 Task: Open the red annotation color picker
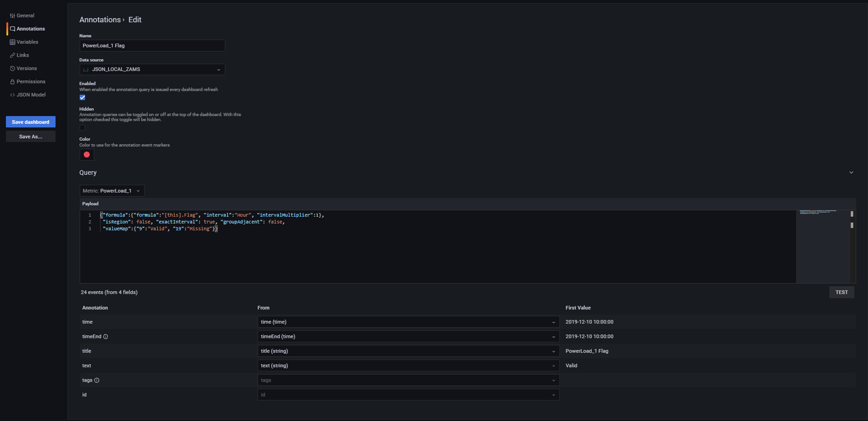click(x=86, y=155)
